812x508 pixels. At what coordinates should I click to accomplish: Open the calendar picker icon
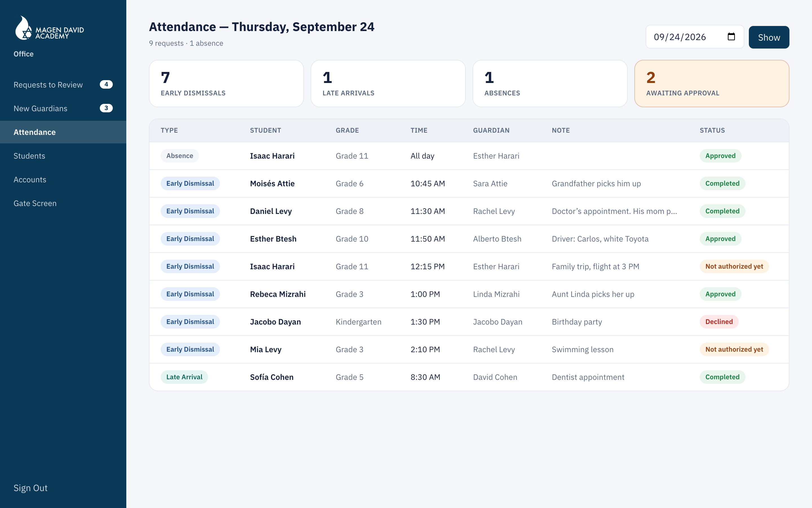click(731, 37)
